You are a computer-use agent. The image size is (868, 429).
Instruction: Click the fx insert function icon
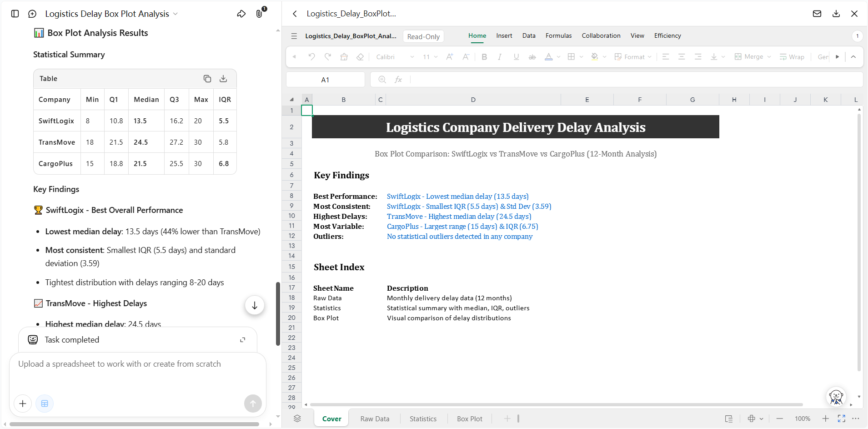[398, 80]
